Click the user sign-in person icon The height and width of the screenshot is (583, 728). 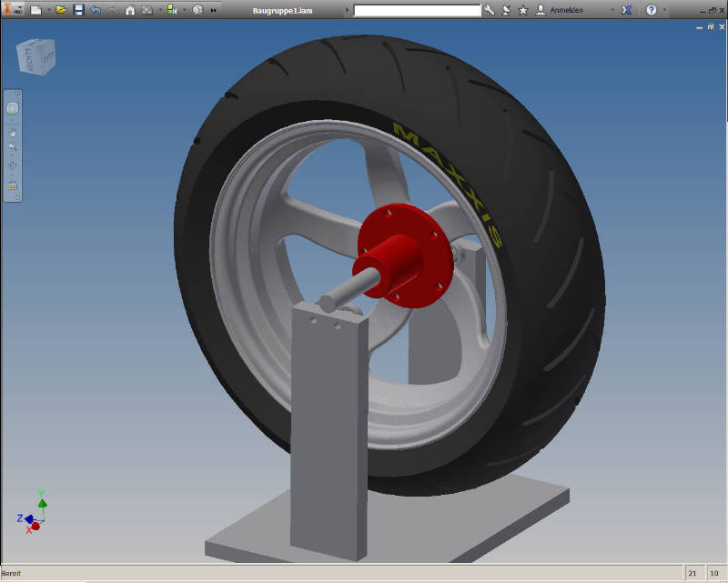(541, 10)
